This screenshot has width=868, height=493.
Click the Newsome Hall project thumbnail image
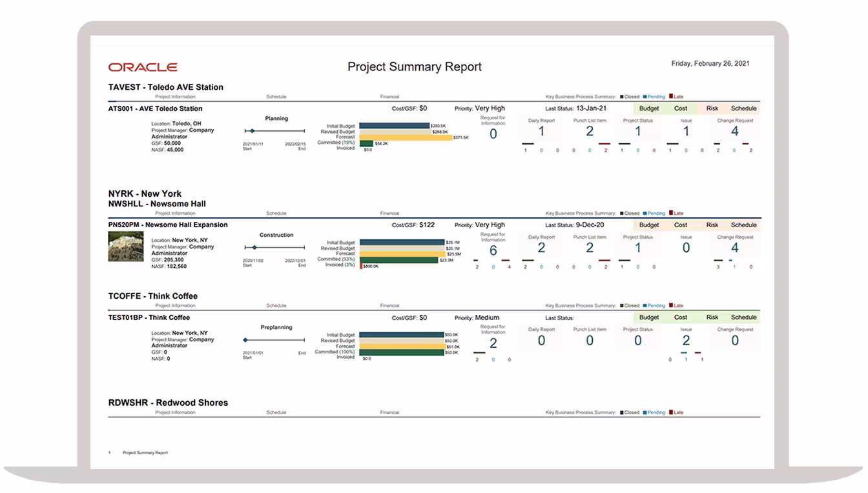pos(126,246)
